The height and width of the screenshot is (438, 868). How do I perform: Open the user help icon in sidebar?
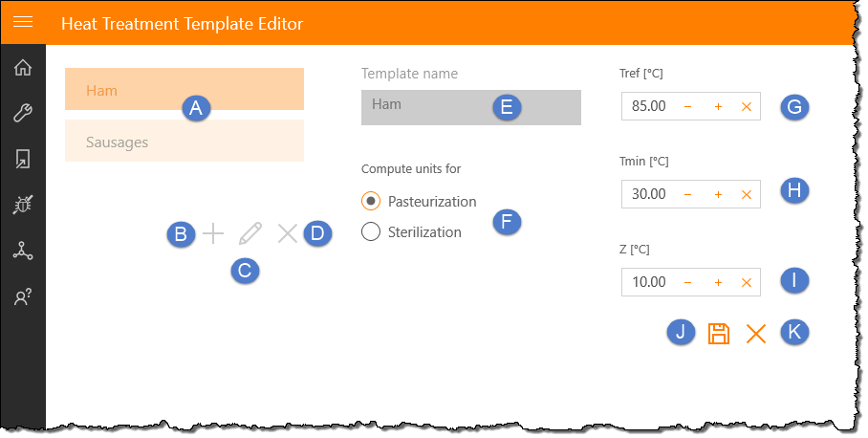tap(23, 296)
